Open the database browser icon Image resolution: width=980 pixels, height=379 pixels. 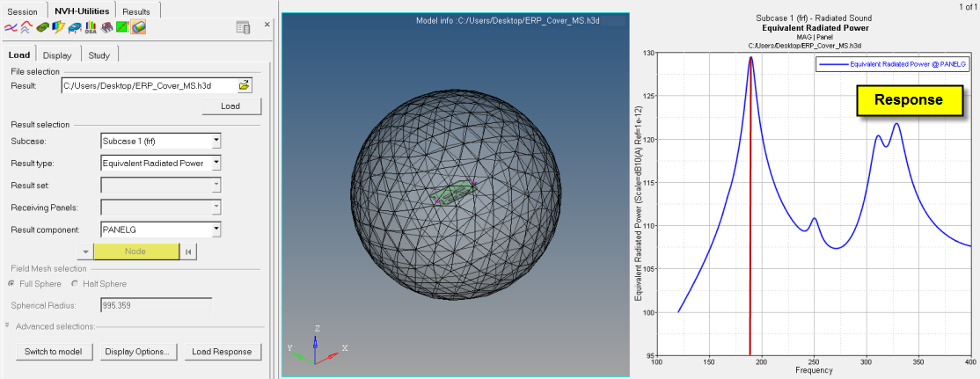[244, 28]
